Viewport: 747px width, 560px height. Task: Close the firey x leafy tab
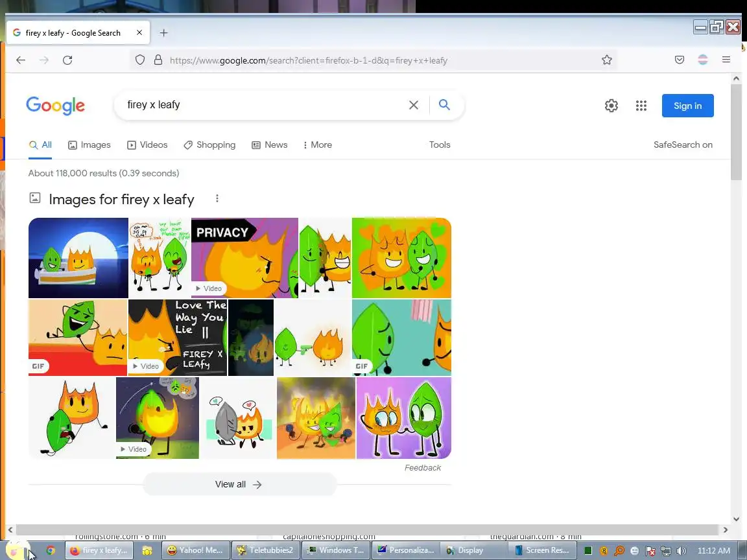tap(139, 33)
